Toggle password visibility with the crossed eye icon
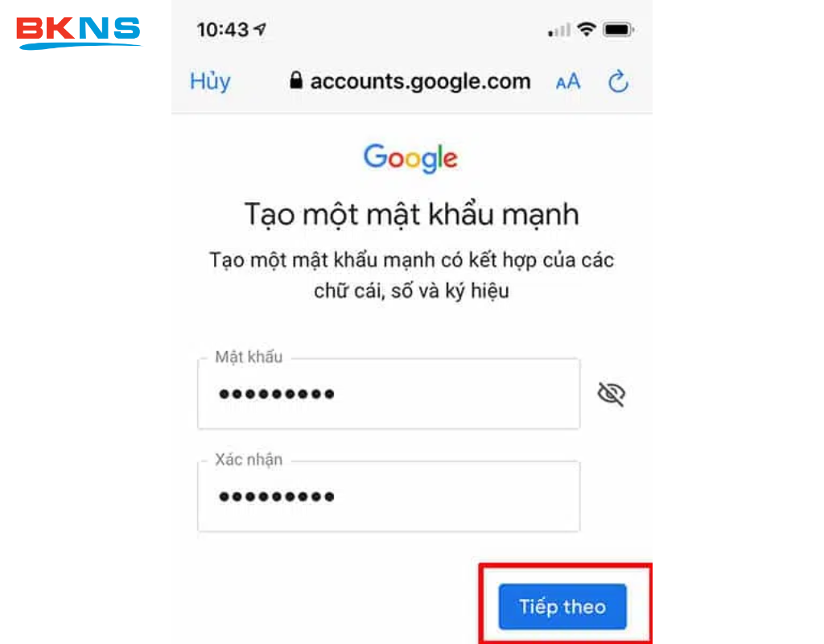Viewport: 824px width, 644px height. click(x=612, y=394)
